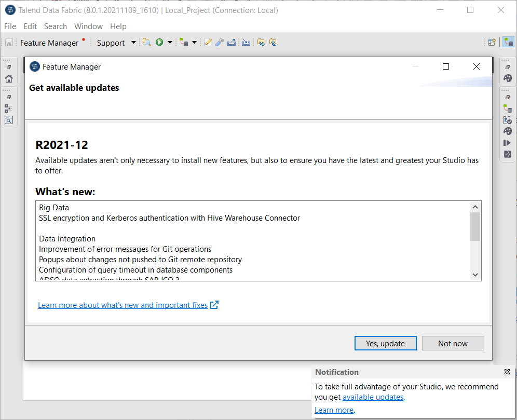The height and width of the screenshot is (420, 517).
Task: Click the window search icon in left sidebar
Action: 8,120
